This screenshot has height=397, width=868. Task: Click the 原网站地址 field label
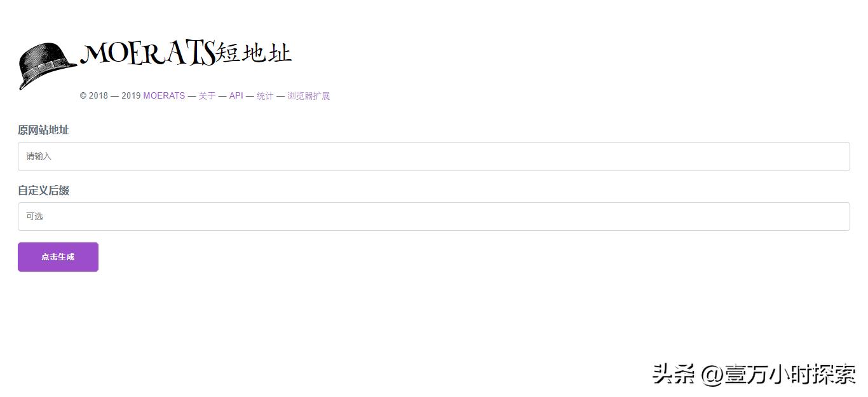[43, 130]
